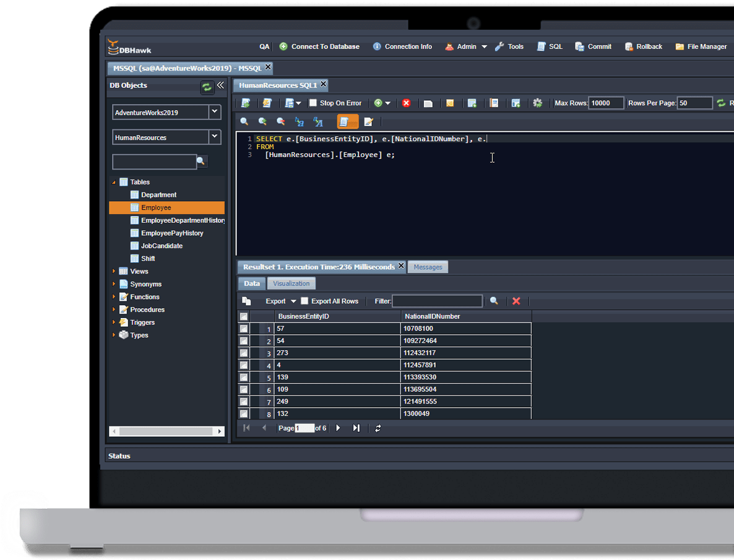This screenshot has height=560, width=734.
Task: Switch to the Messages tab
Action: pos(428,267)
